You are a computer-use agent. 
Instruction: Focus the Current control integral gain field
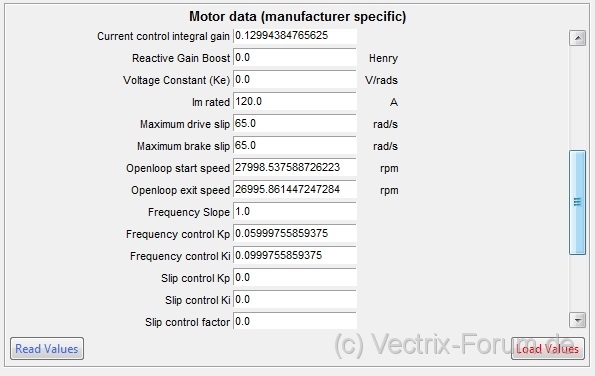(x=295, y=36)
